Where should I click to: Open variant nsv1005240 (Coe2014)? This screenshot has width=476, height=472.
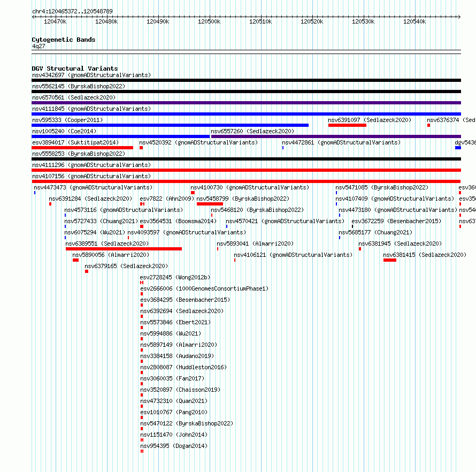coord(64,131)
